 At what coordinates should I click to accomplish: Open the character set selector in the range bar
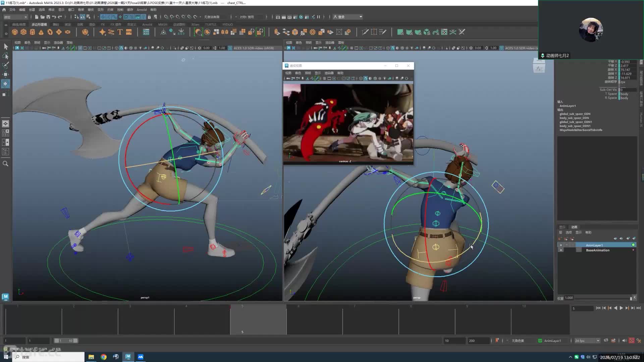518,341
